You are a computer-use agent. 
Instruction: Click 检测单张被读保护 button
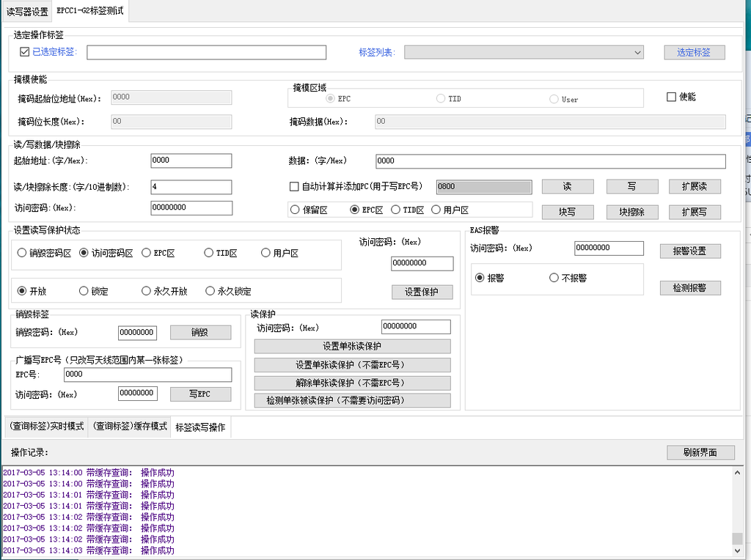tap(353, 401)
